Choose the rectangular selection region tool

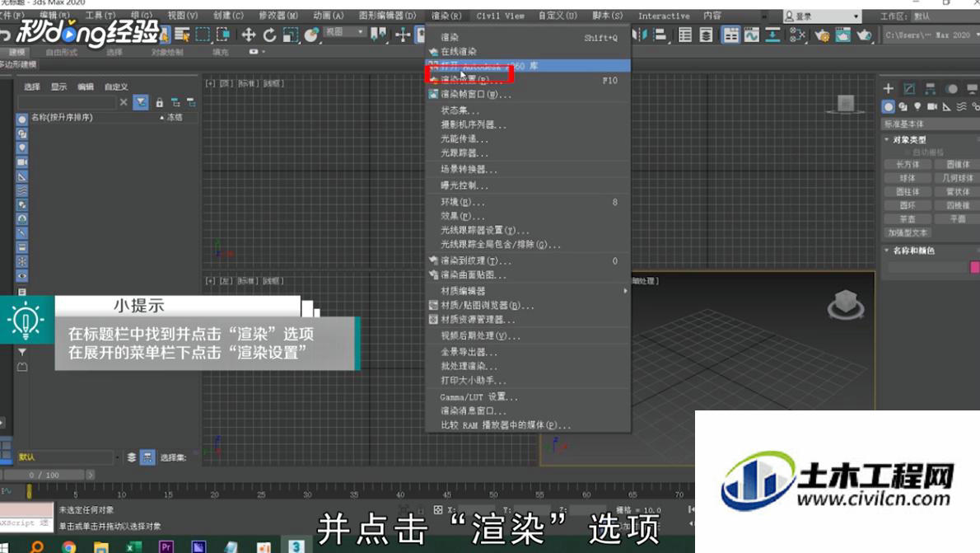pos(203,35)
